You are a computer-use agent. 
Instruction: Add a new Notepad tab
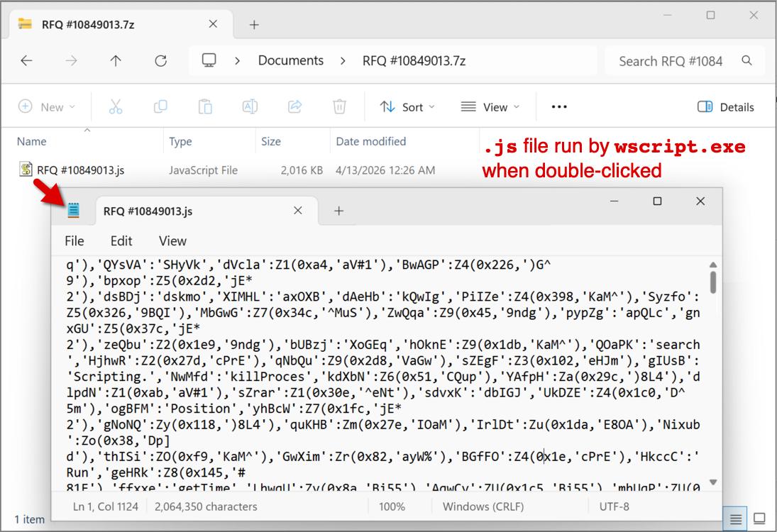pos(339,211)
